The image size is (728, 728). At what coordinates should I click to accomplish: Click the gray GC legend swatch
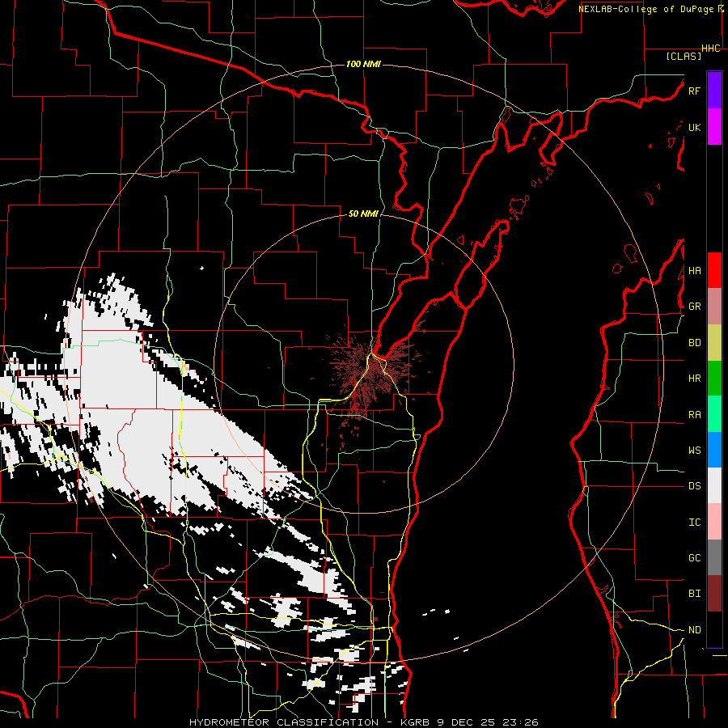pyautogui.click(x=714, y=557)
